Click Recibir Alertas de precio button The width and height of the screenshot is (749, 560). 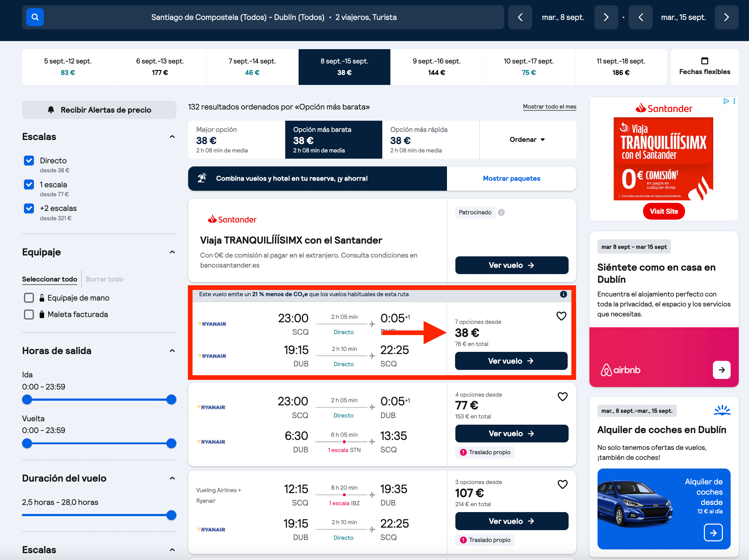(99, 110)
